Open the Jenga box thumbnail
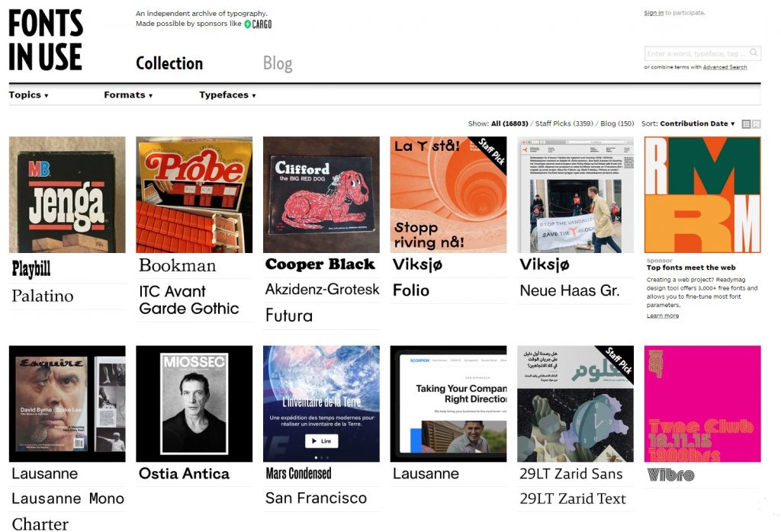The height and width of the screenshot is (532, 781). [67, 195]
